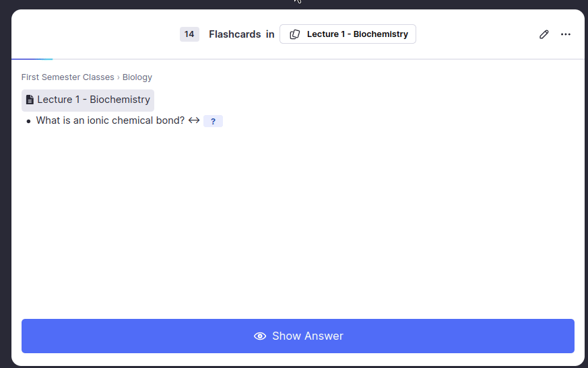The height and width of the screenshot is (368, 588).
Task: Click the bullet point before the question
Action: [x=28, y=122]
